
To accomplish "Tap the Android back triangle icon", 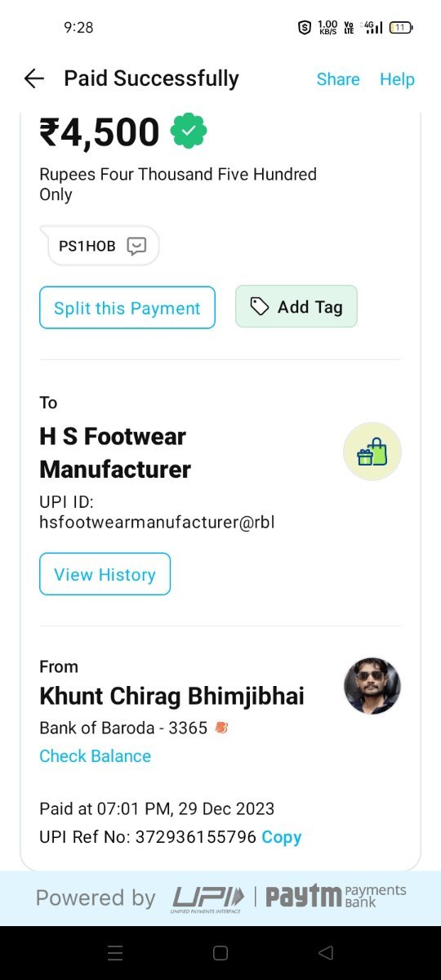I will [326, 953].
